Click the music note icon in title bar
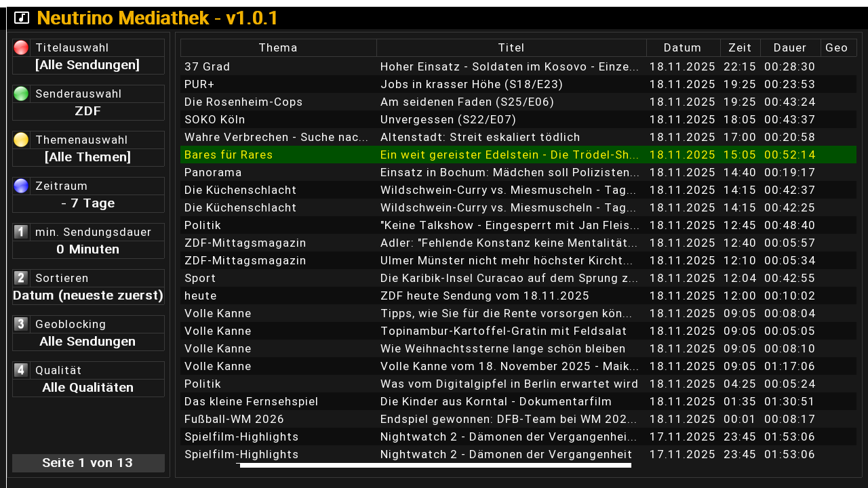Viewport: 868px width, 488px height. click(x=22, y=18)
